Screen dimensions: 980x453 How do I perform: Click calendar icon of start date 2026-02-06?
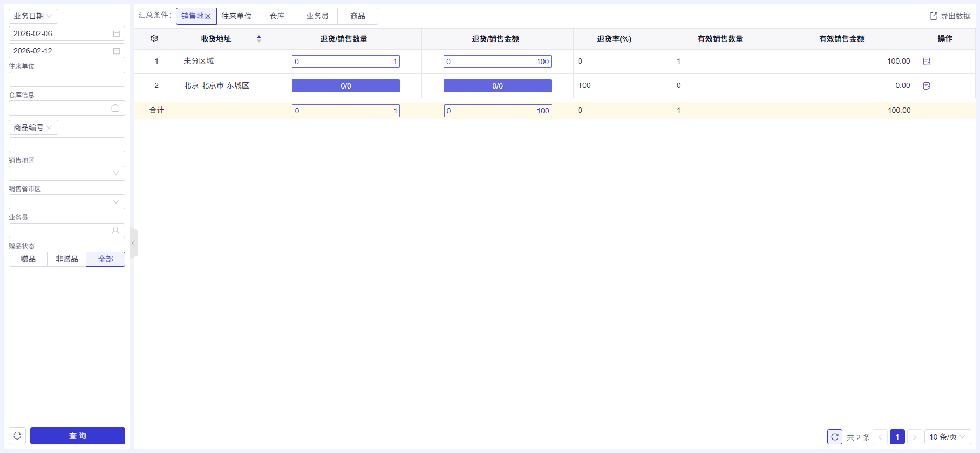[x=117, y=33]
